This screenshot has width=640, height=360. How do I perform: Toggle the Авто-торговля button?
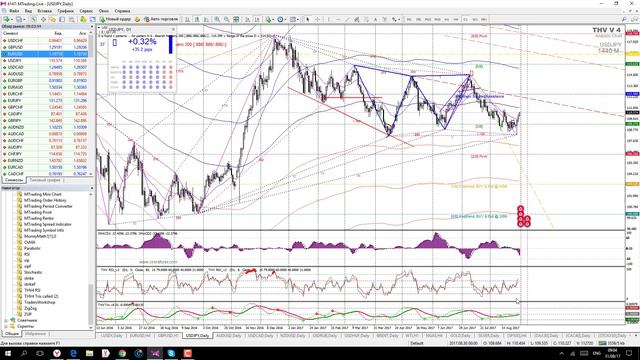[162, 19]
